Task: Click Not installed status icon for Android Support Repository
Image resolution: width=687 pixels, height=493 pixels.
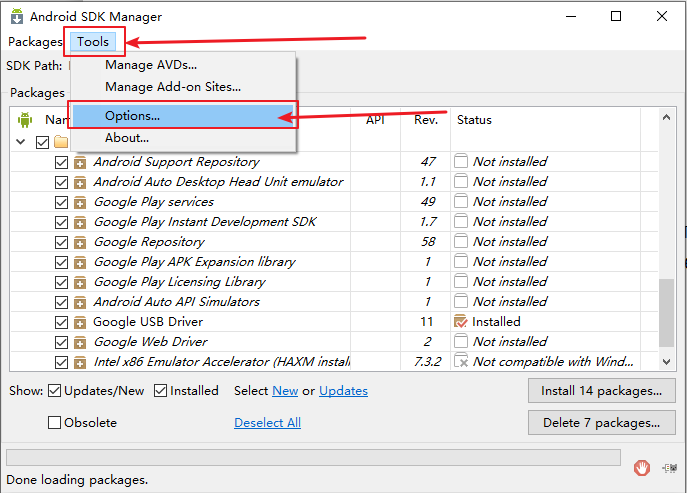Action: point(460,161)
